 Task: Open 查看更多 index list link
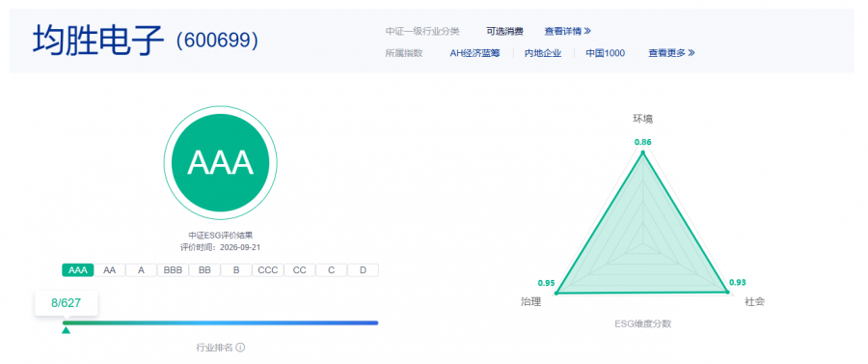[x=671, y=53]
